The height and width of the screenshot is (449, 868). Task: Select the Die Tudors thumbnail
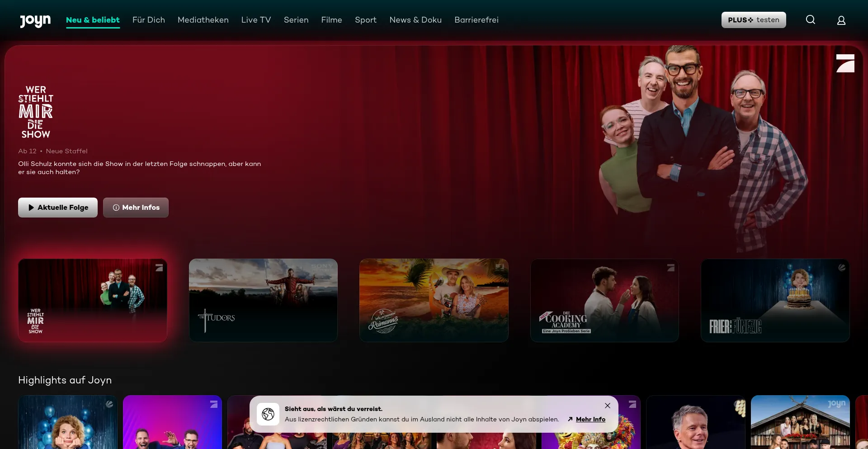(263, 300)
